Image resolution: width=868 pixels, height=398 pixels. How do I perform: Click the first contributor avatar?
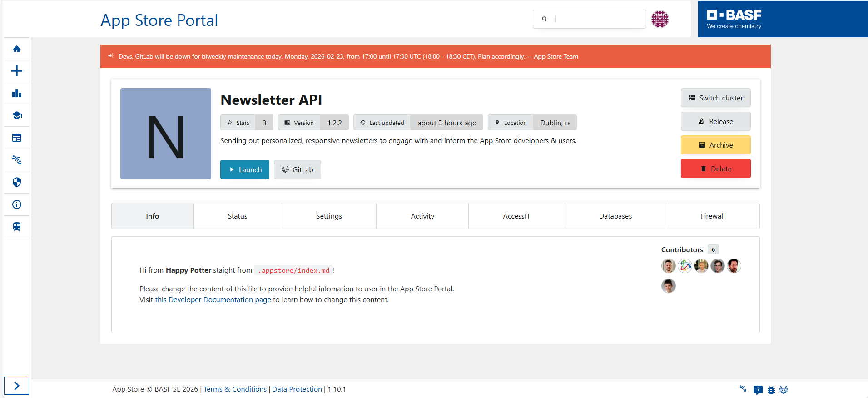(669, 266)
